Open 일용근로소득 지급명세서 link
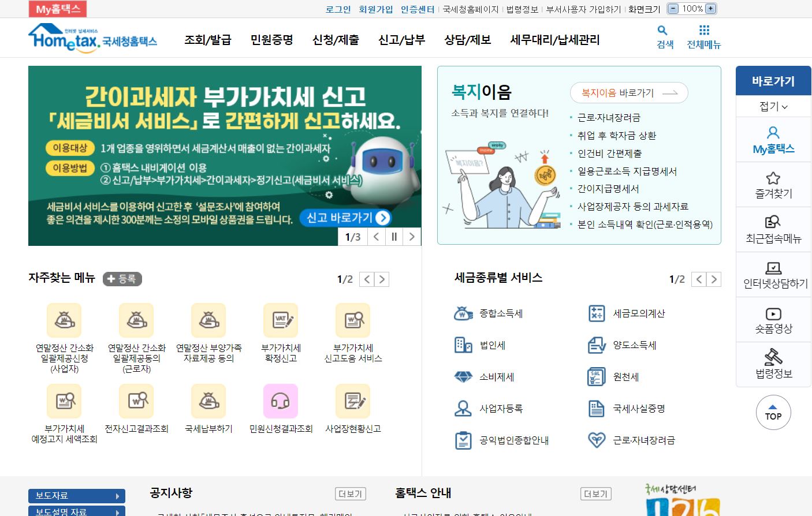This screenshot has width=812, height=516. (x=627, y=171)
